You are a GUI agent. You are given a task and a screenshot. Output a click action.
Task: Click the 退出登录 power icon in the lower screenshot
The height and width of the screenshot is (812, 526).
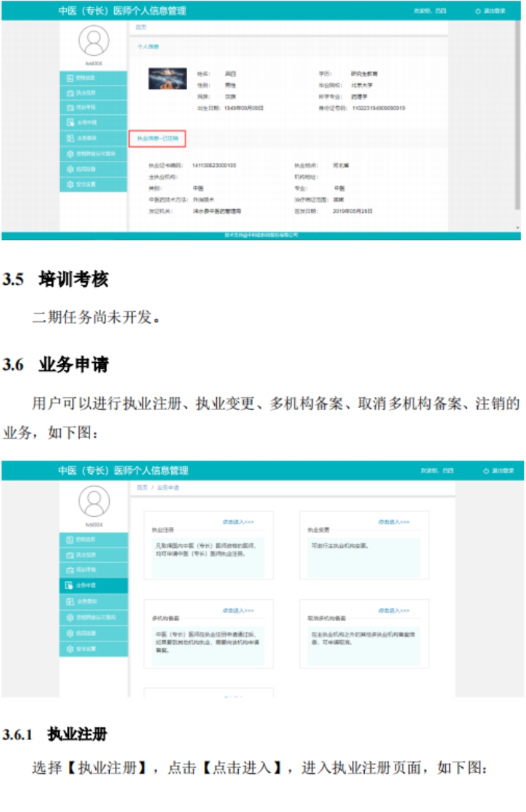click(x=485, y=471)
